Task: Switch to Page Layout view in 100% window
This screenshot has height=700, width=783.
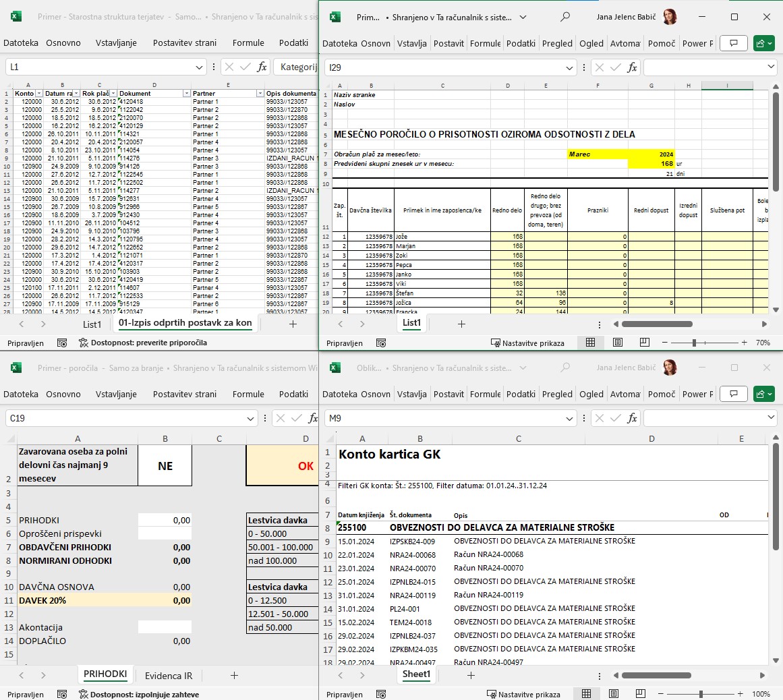Action: (x=614, y=693)
